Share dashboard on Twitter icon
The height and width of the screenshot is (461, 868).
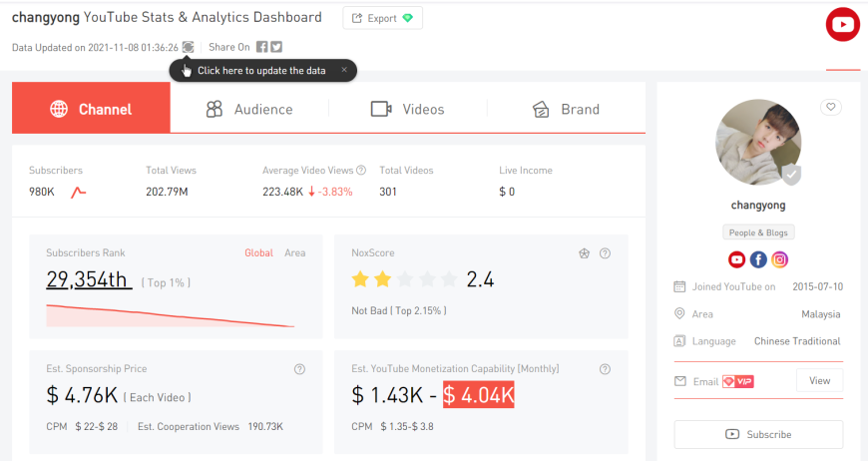[276, 47]
